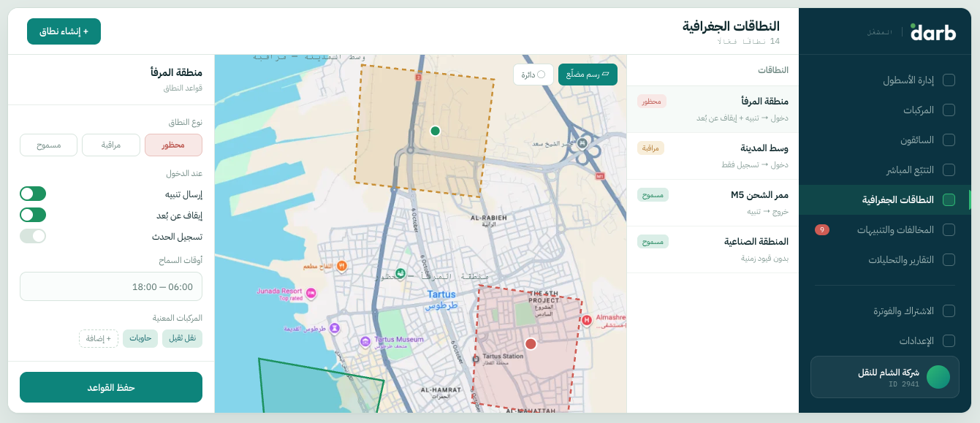
Task: Click the حاويات vehicle chip
Action: coord(140,338)
